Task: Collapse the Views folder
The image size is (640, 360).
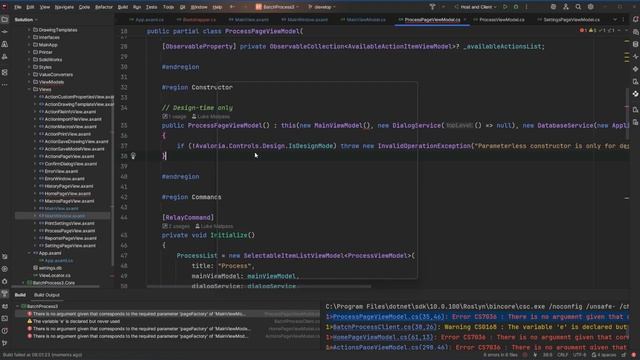Action: tap(29, 89)
